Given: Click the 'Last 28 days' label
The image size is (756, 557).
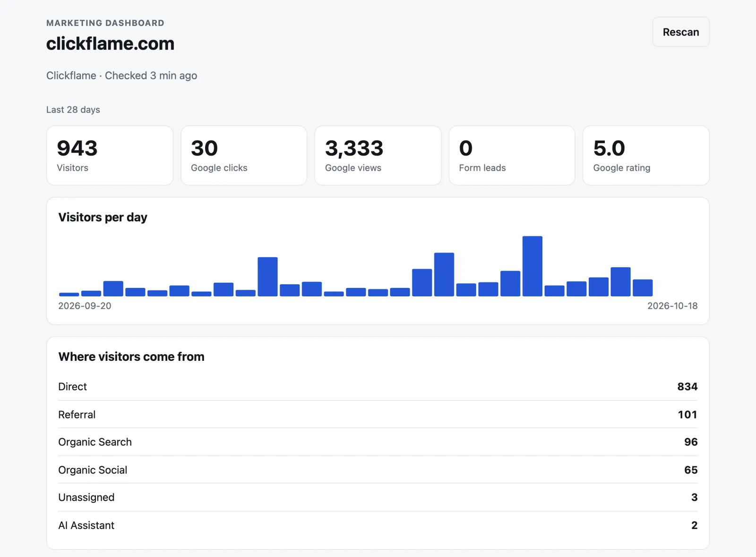Looking at the screenshot, I should pyautogui.click(x=73, y=110).
